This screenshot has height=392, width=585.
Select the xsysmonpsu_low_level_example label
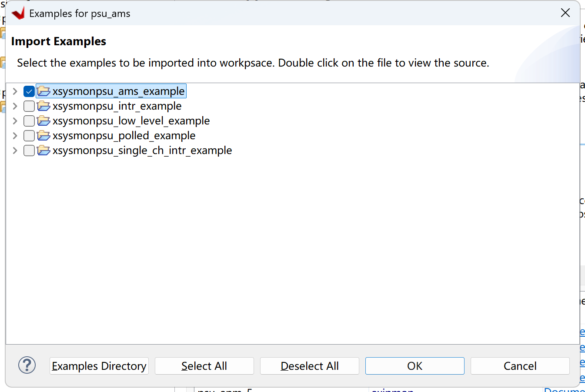click(131, 121)
